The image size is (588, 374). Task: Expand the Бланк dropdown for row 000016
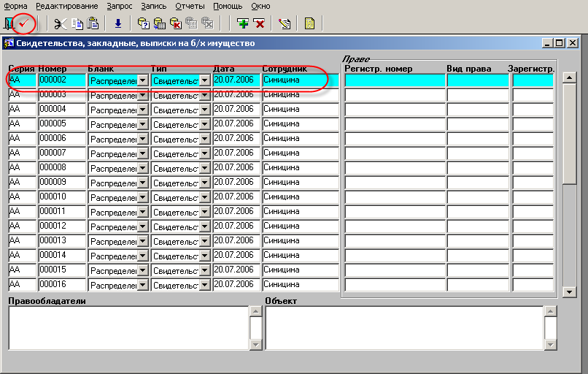(x=142, y=286)
